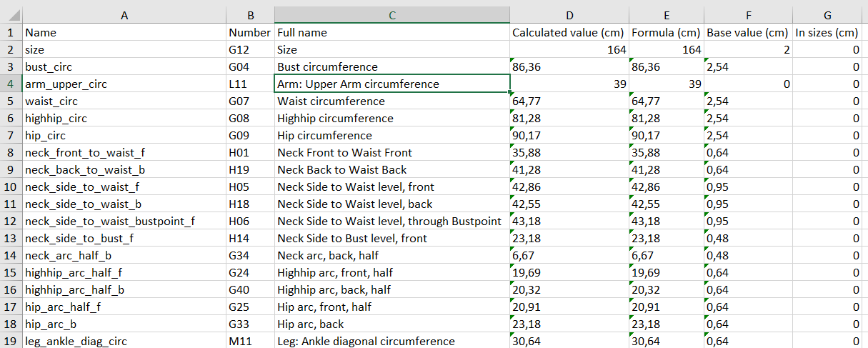
Task: Select the 'Calculated value (cm)' header cell
Action: coord(569,32)
